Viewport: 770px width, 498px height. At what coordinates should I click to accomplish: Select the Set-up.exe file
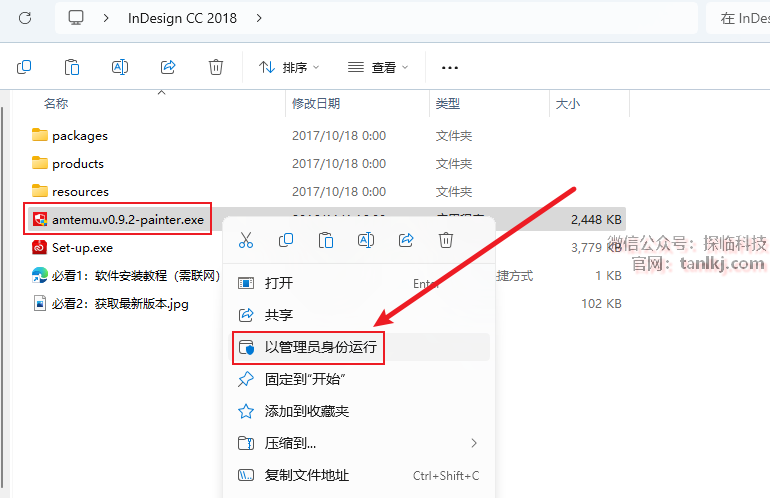(82, 247)
